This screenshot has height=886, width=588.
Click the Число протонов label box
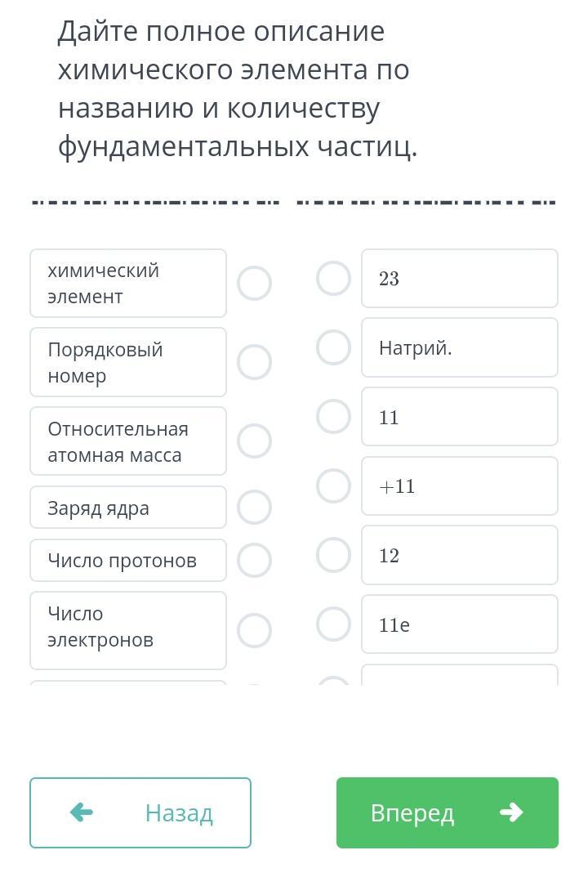click(x=128, y=561)
